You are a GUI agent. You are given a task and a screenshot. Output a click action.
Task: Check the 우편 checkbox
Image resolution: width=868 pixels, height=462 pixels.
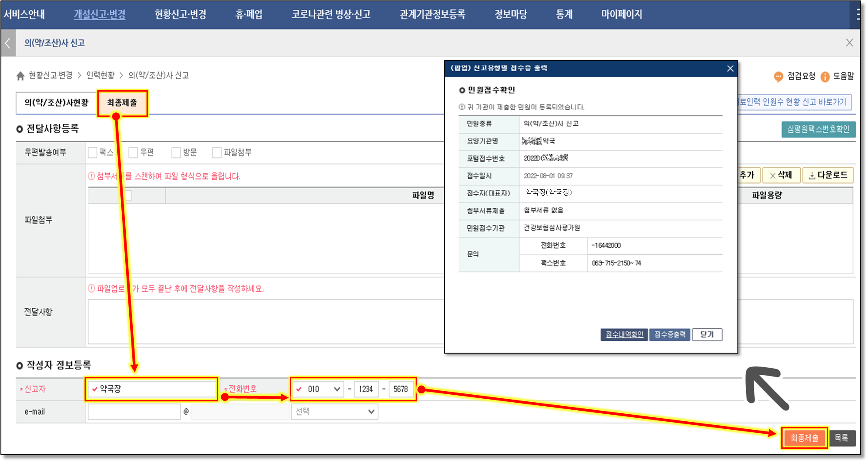point(133,153)
